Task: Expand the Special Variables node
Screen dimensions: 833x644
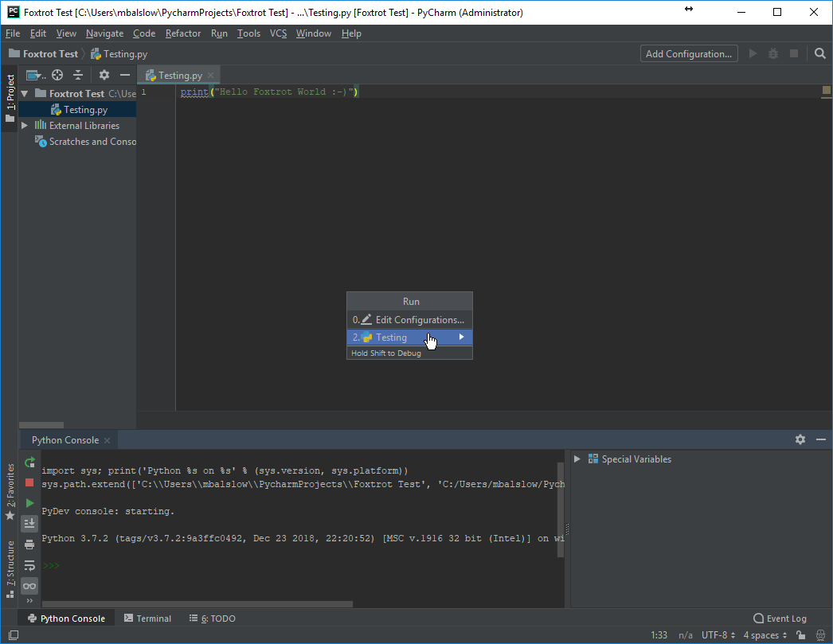Action: 577,459
